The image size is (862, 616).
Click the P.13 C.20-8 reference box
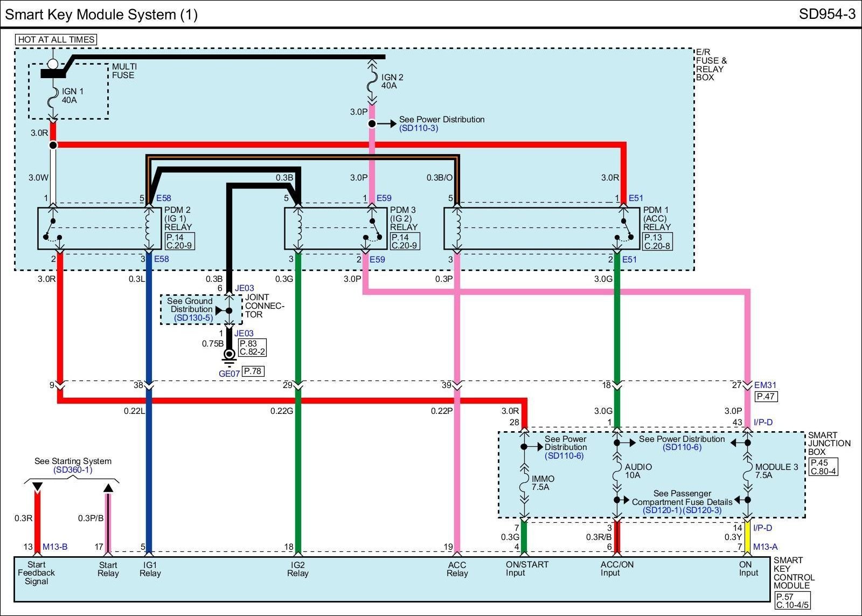pyautogui.click(x=657, y=241)
